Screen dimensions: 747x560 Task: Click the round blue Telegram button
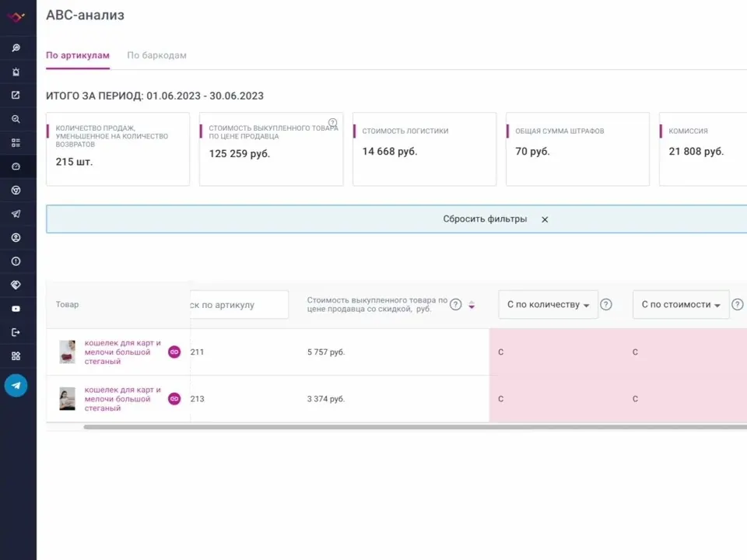click(x=16, y=386)
